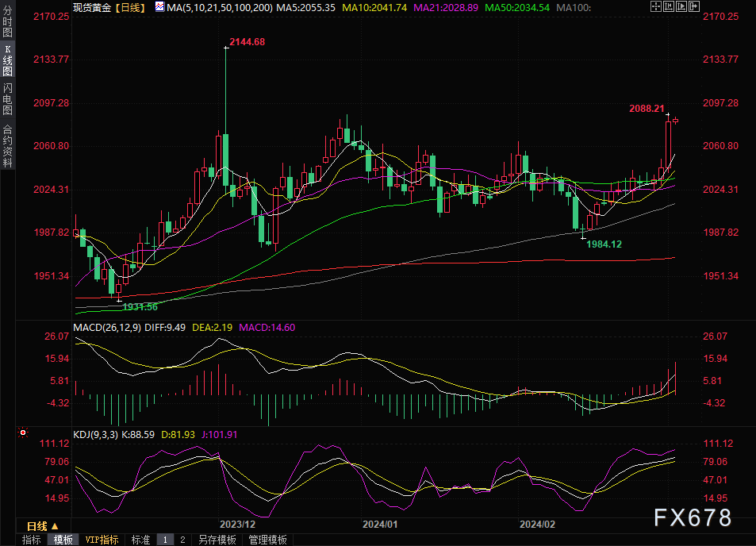Click the KDJ(9,3,3) indicator label
The width and height of the screenshot is (756, 546).
[x=95, y=434]
